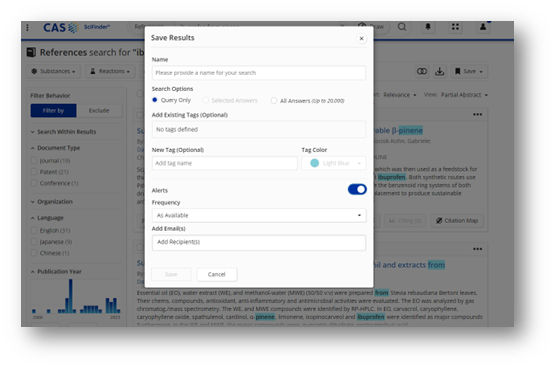Open the Substances menu
This screenshot has height=369, width=556.
54,71
